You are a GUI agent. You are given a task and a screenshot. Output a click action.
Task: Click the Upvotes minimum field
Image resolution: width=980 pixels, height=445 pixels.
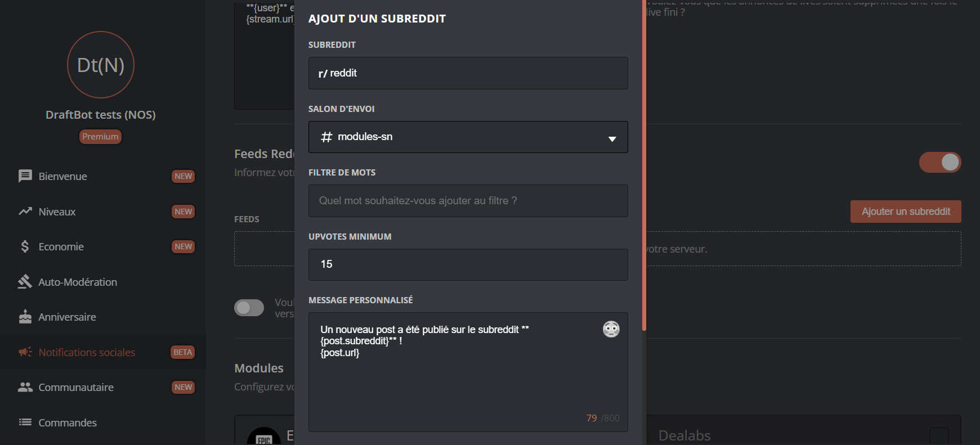click(x=467, y=264)
